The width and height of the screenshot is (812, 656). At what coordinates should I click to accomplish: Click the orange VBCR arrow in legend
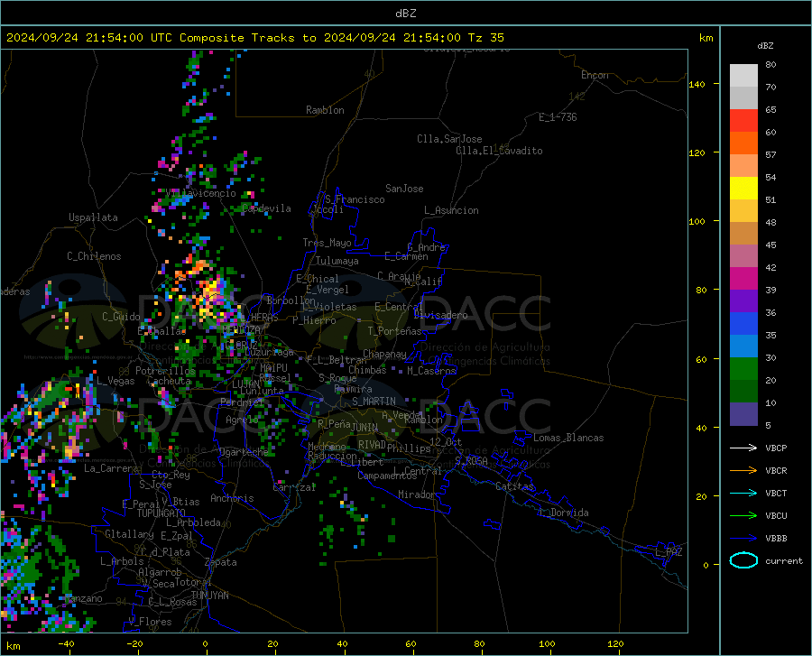point(743,471)
